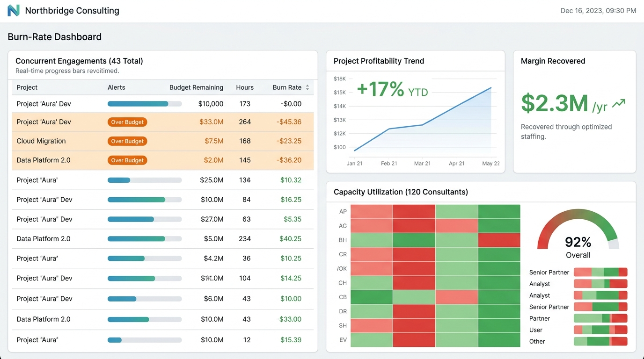Click the upward trend arrow beside $2.3M
Viewport: 644px width, 359px height.
pos(619,103)
